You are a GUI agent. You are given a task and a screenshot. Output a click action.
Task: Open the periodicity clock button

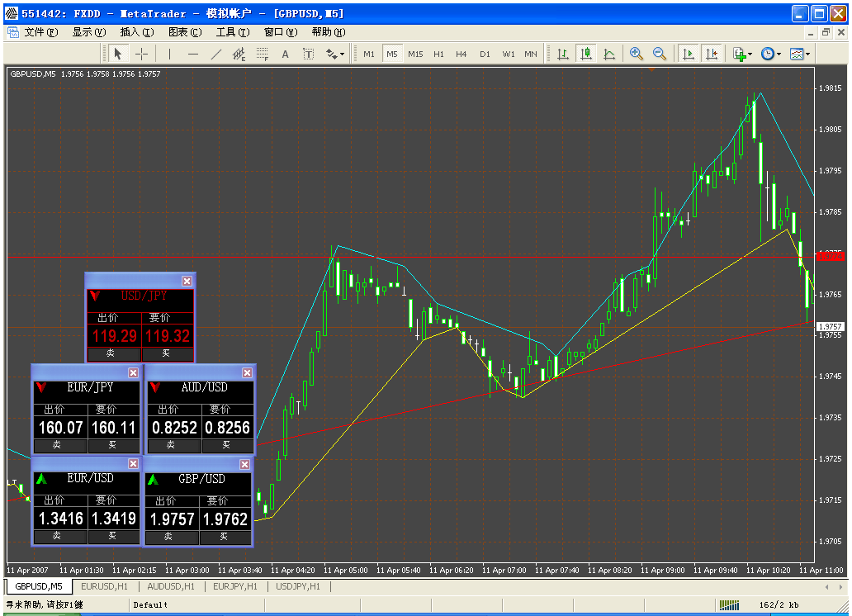pyautogui.click(x=767, y=54)
